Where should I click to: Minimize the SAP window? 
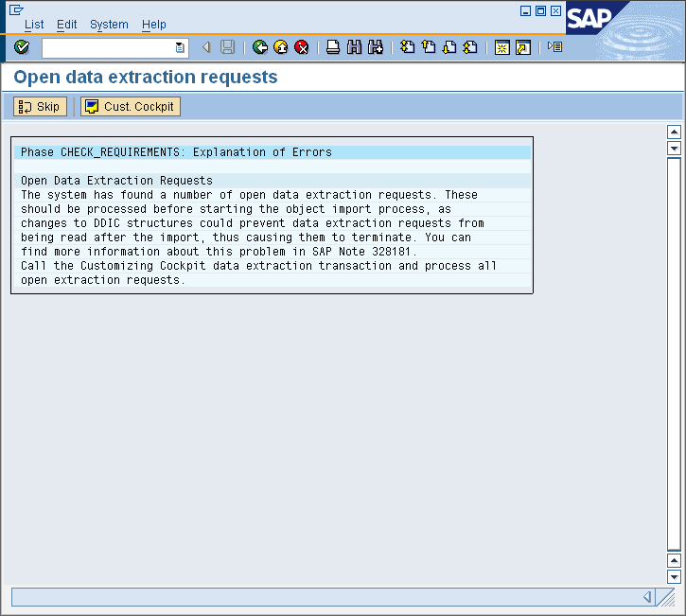(525, 10)
